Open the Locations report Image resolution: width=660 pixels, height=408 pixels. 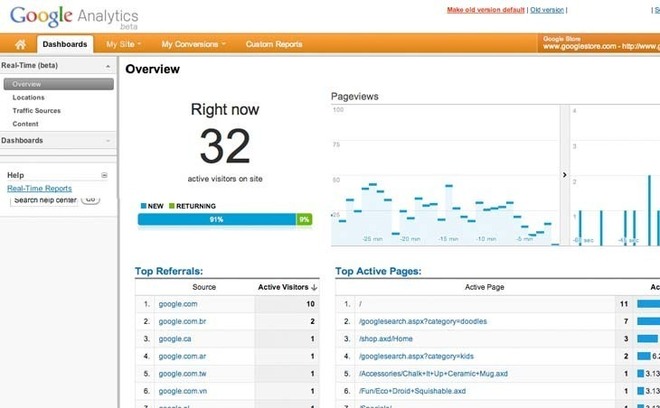pyautogui.click(x=28, y=97)
